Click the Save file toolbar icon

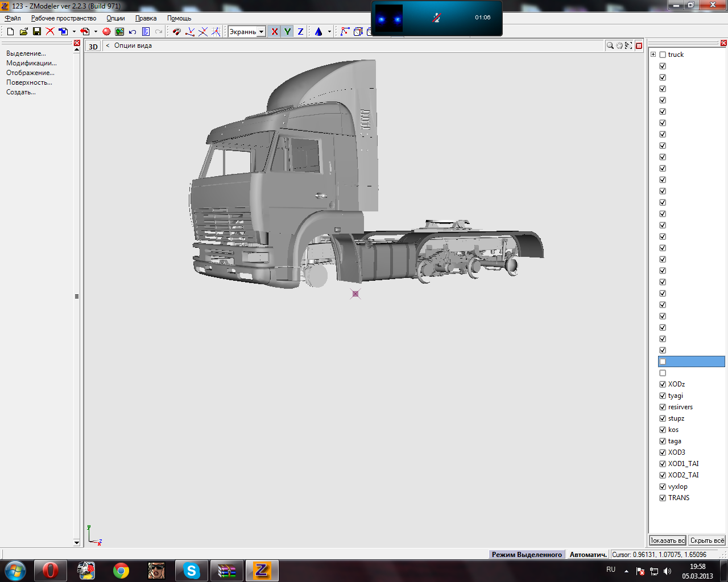click(x=36, y=32)
